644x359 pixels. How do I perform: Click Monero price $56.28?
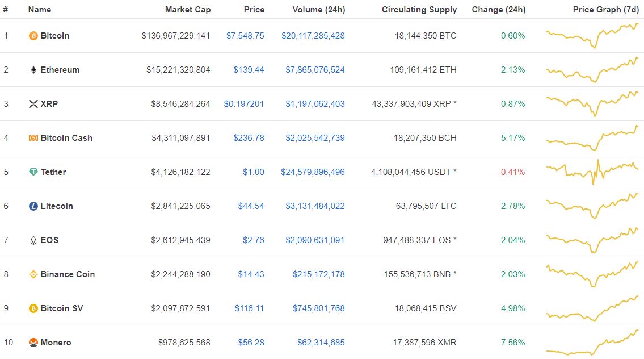click(x=251, y=343)
